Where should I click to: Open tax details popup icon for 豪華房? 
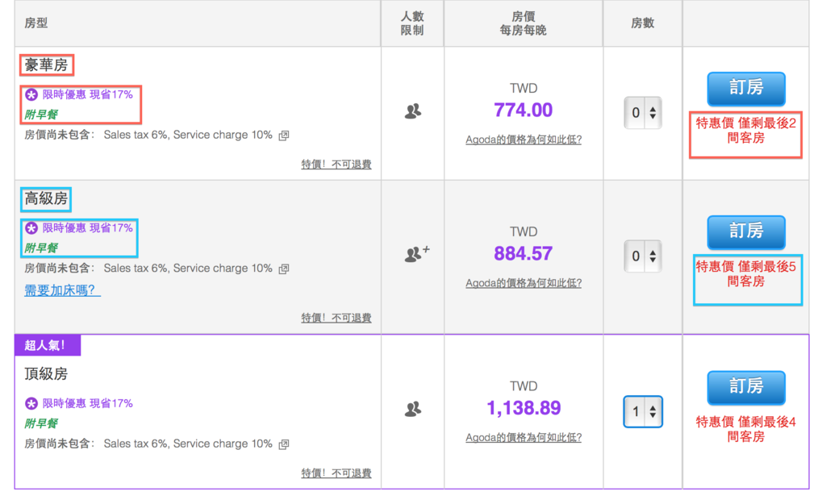coord(284,135)
